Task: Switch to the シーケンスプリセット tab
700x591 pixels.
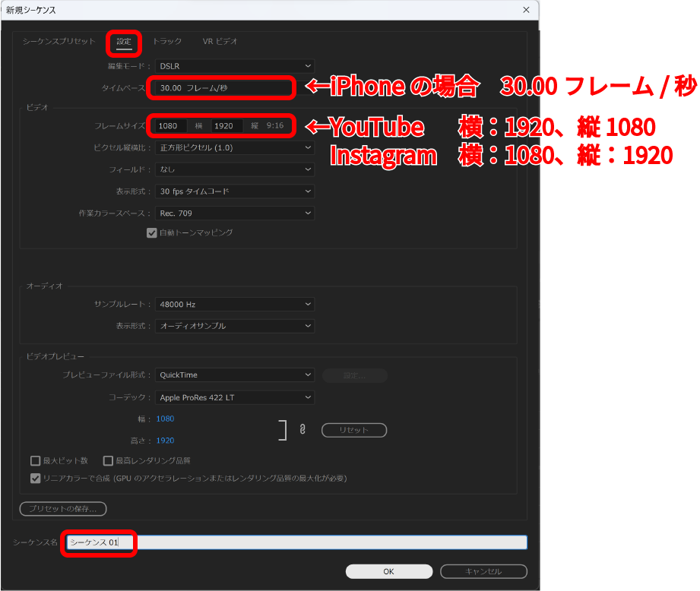Action: 59,41
